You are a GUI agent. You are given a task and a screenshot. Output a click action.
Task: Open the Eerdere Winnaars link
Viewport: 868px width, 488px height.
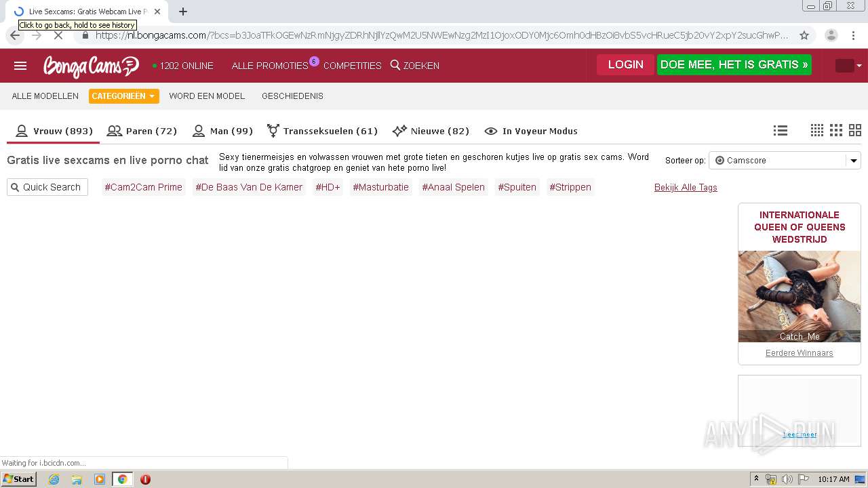click(800, 353)
